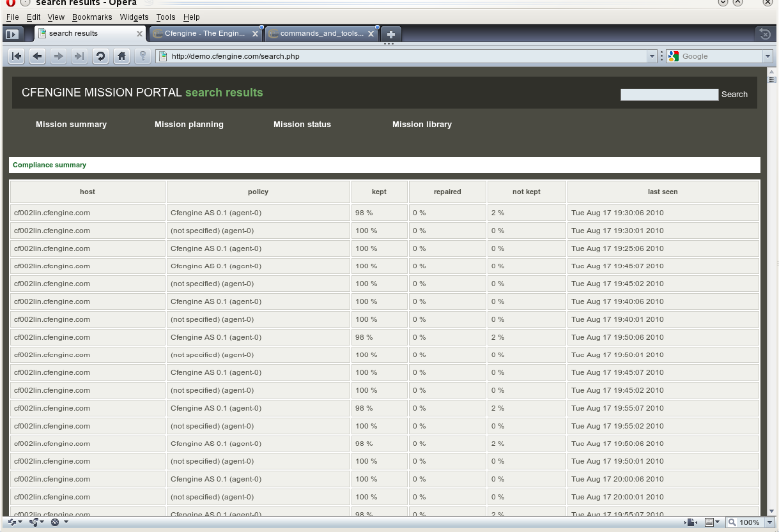Toggle fit-to-width in the status bar
The width and height of the screenshot is (779, 532).
coord(691,522)
